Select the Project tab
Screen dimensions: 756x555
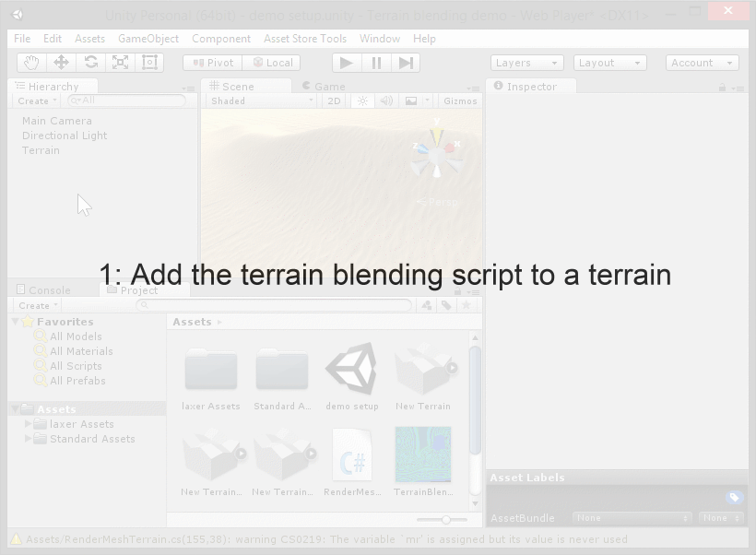pos(144,290)
